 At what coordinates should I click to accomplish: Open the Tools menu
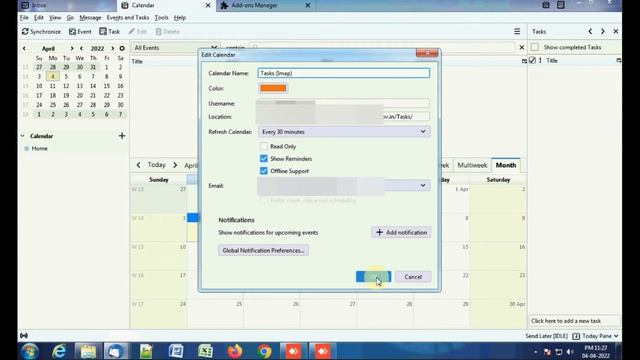(x=161, y=18)
